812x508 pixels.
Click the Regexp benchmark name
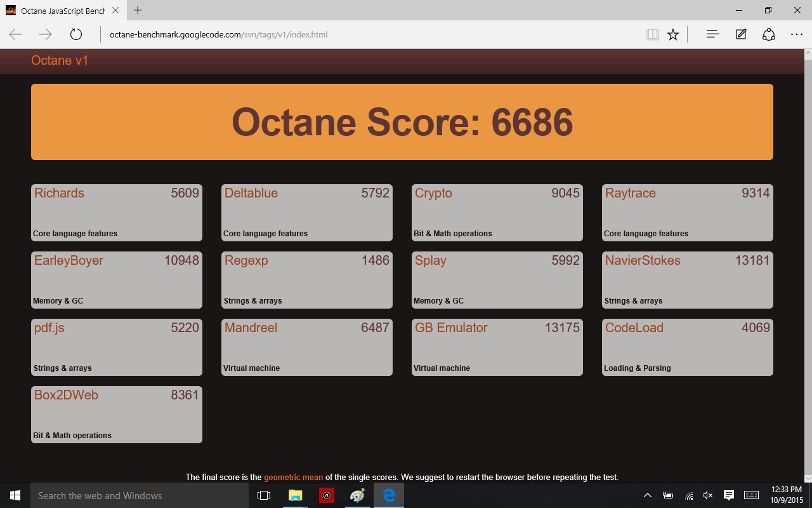[x=246, y=261]
